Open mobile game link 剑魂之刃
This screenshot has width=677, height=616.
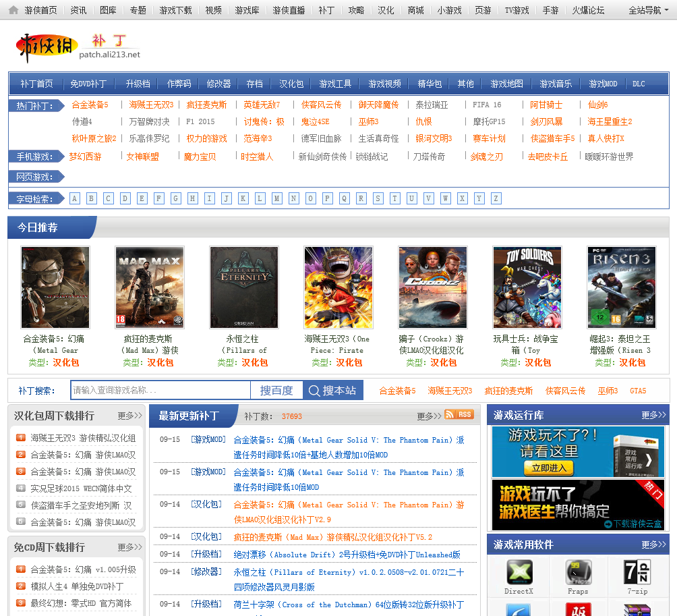pyautogui.click(x=487, y=157)
